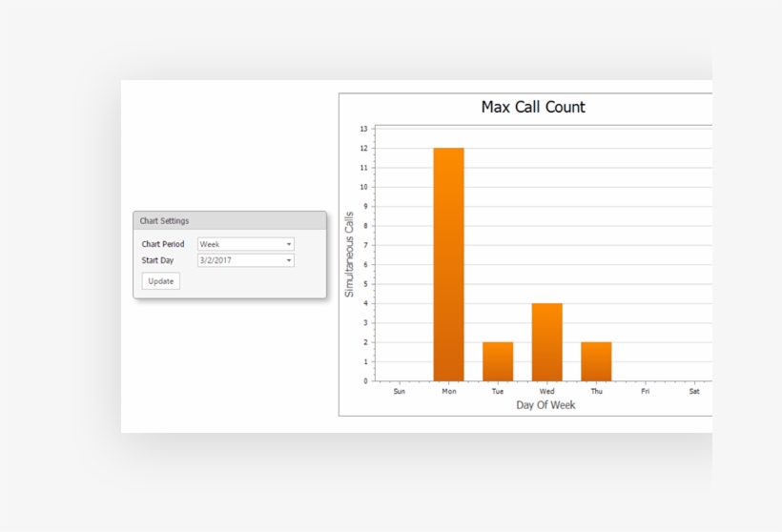Screen dimensions: 782x532
Task: Select the Sat label on x-axis
Action: point(694,391)
